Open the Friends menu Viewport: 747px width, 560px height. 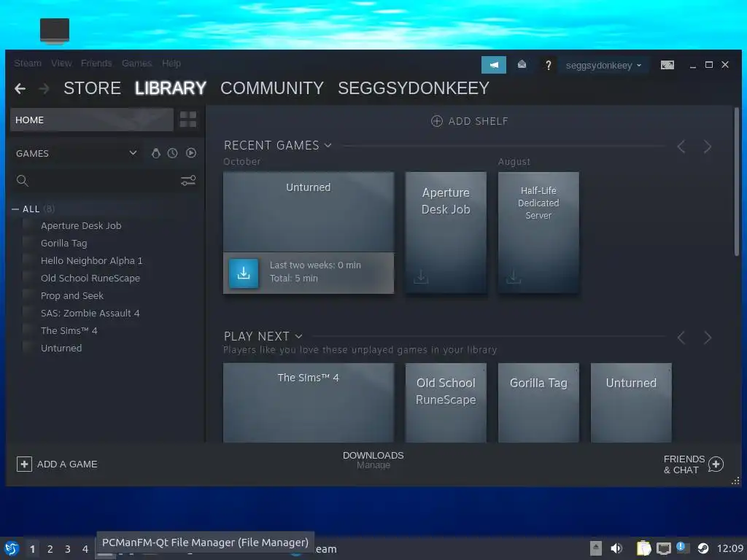[x=96, y=63]
